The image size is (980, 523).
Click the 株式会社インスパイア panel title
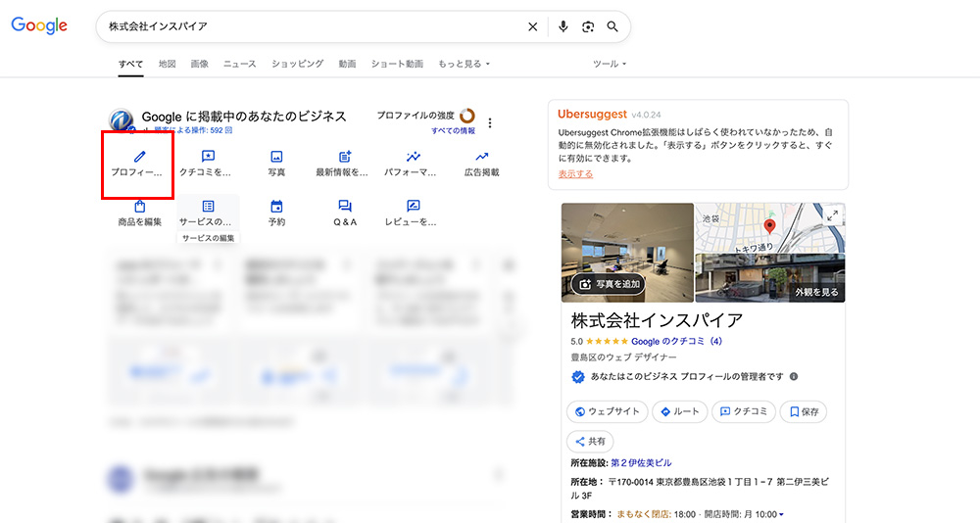click(657, 320)
